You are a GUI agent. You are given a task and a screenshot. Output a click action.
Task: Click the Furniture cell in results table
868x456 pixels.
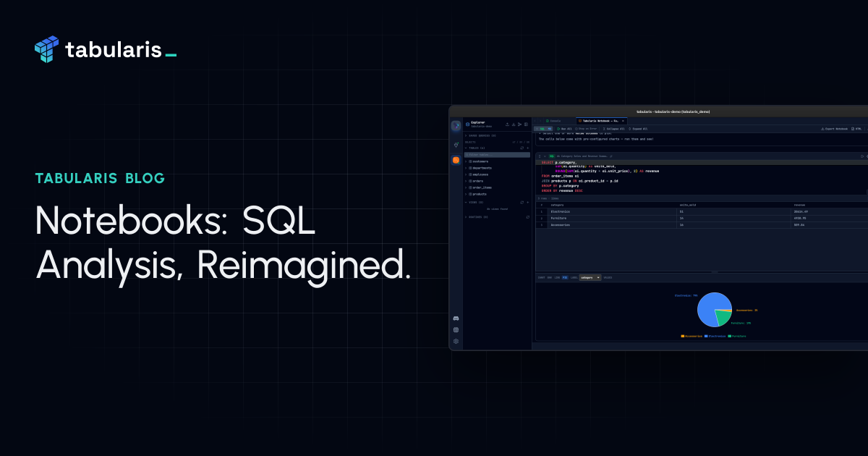[x=612, y=218]
